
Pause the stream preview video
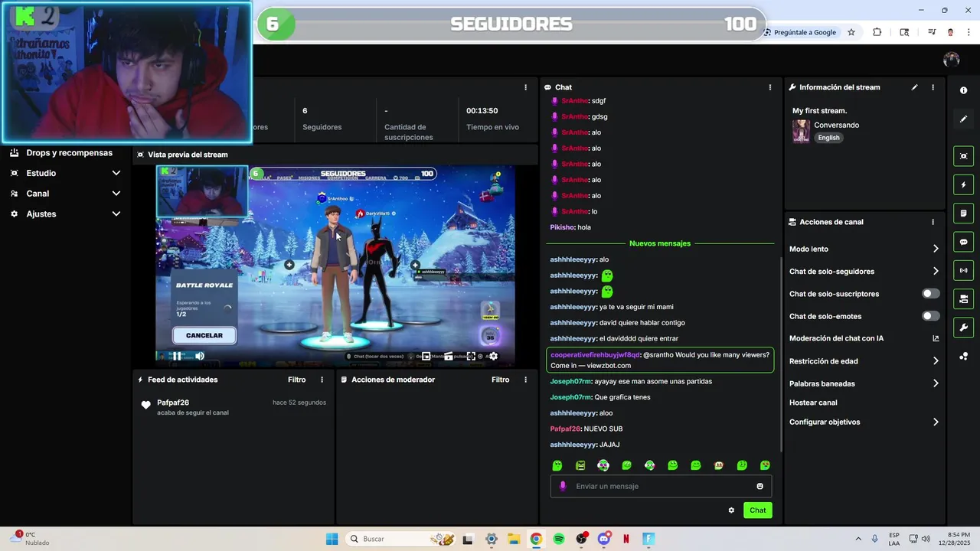[177, 356]
